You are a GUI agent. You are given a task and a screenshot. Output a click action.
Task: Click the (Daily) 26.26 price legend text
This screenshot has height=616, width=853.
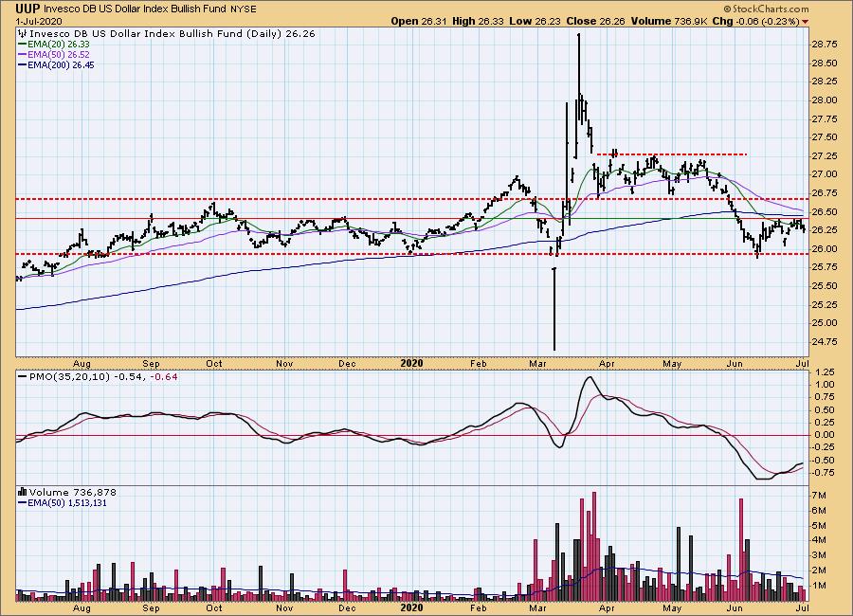[x=281, y=33]
